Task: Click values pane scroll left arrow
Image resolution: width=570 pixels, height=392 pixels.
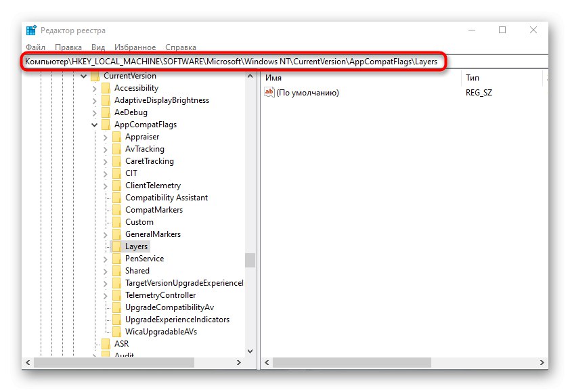Action: pyautogui.click(x=267, y=362)
